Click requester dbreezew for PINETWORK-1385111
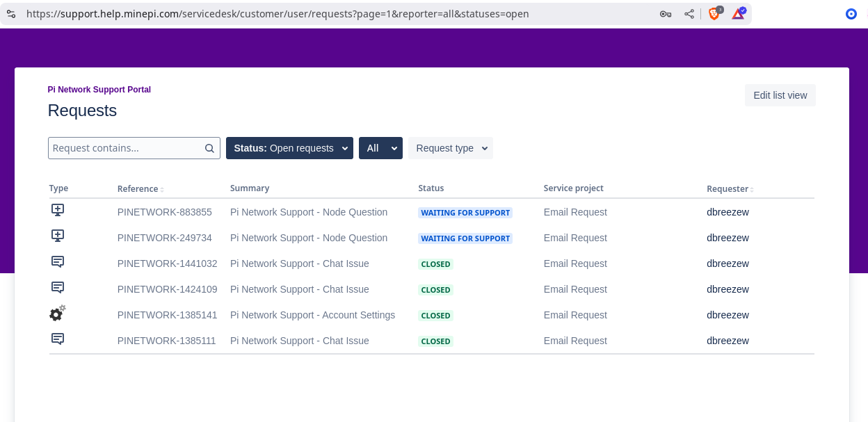Viewport: 868px width, 422px height. tap(728, 341)
